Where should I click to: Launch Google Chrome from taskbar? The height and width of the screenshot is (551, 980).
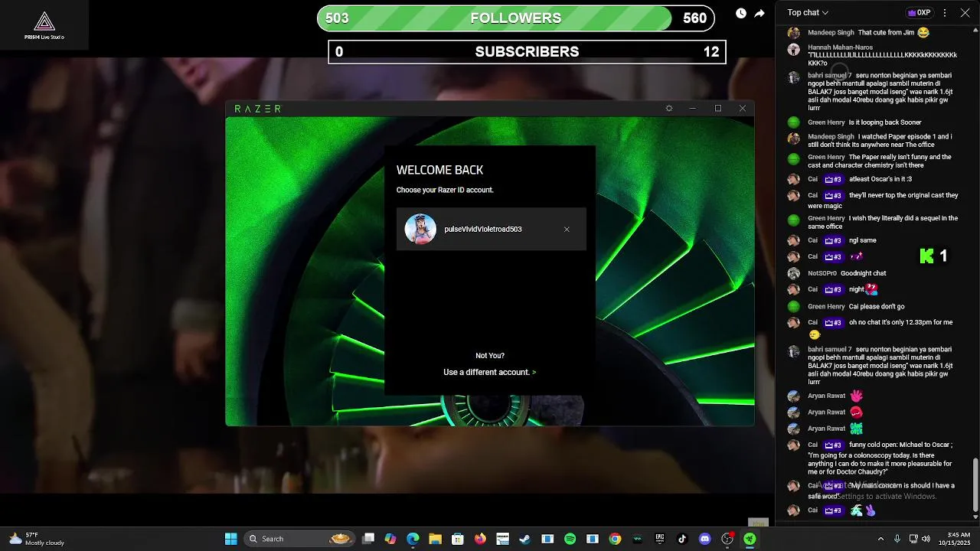point(615,539)
